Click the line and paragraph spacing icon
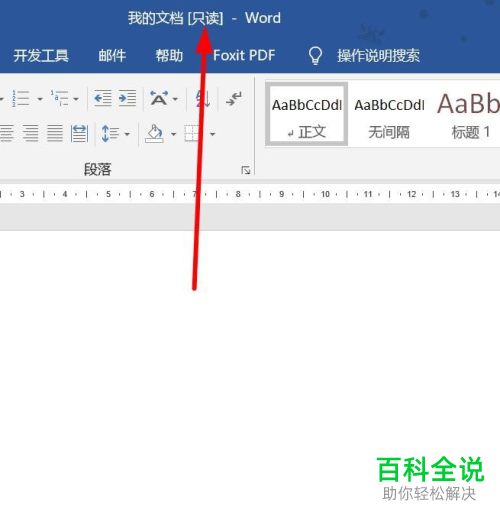This screenshot has height=514, width=500. pos(110,133)
